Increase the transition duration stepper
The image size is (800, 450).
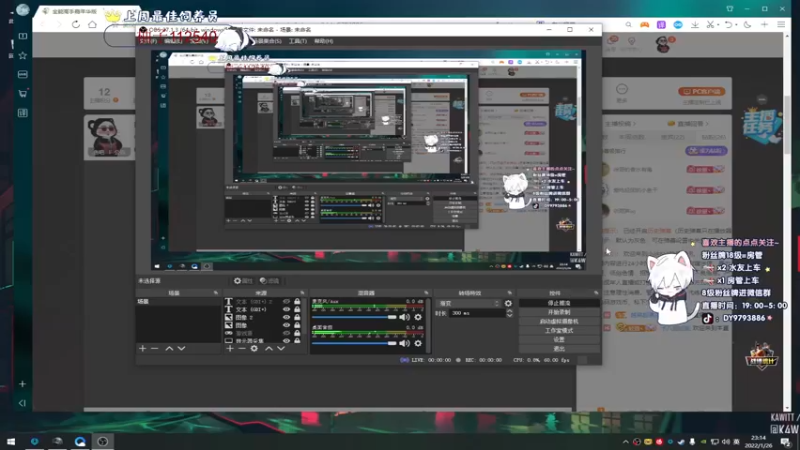tap(509, 311)
